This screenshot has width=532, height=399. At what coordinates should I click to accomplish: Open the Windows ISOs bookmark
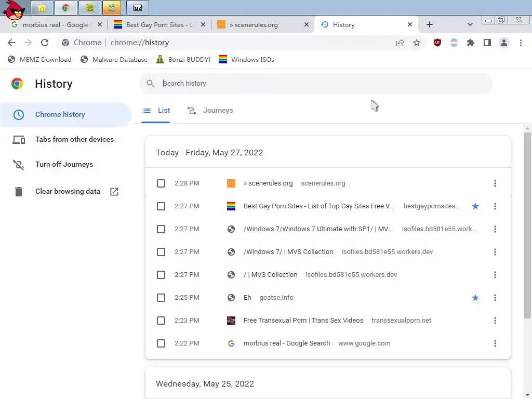coord(246,59)
